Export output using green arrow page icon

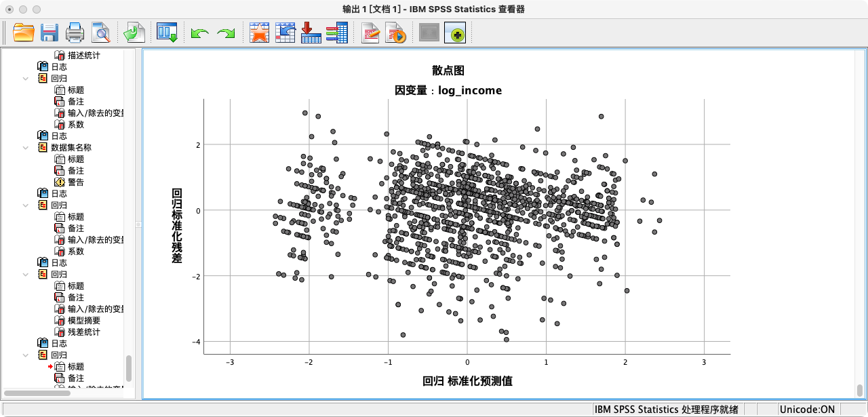(134, 33)
